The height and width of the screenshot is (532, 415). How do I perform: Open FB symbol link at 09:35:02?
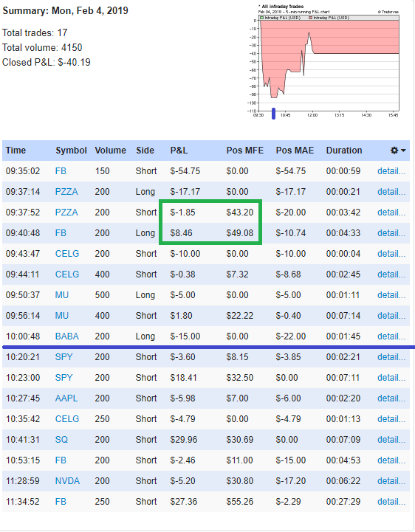coord(61,171)
